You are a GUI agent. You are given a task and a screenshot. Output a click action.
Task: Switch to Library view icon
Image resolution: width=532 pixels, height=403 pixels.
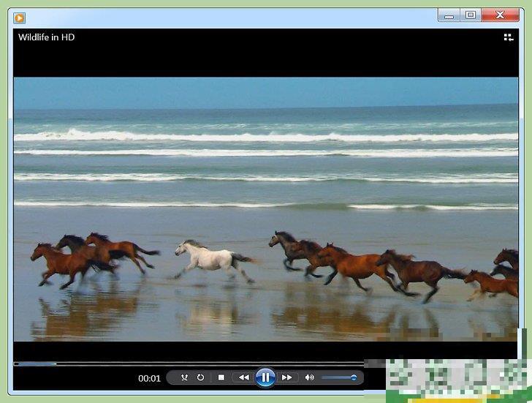509,37
